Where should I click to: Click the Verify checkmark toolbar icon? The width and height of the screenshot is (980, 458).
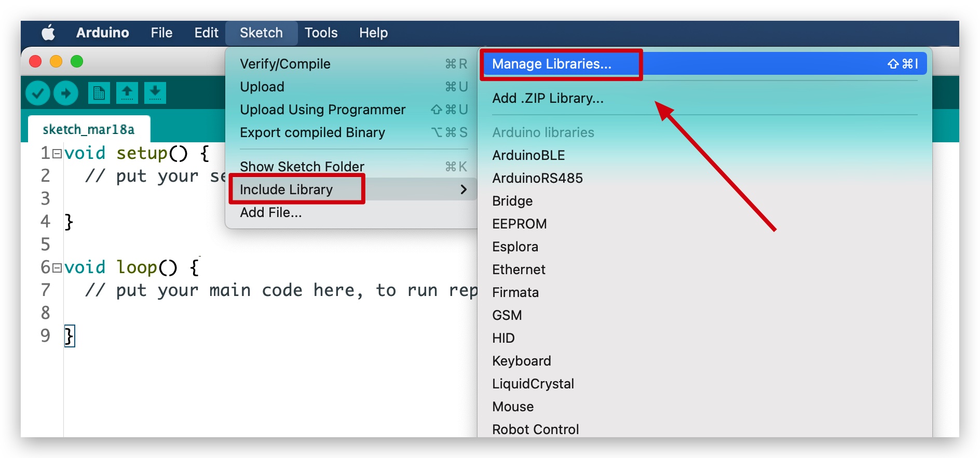[x=38, y=93]
